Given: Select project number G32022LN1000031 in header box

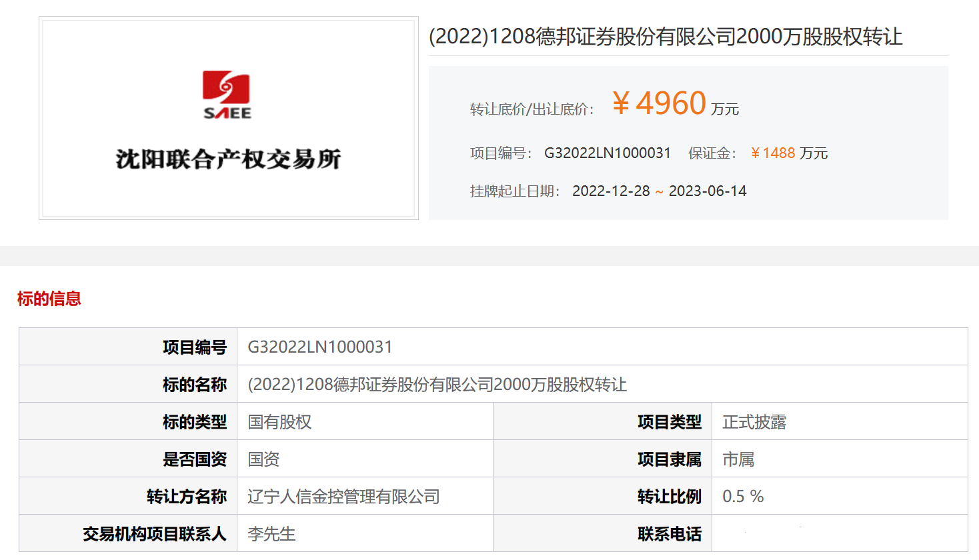Looking at the screenshot, I should coord(608,153).
